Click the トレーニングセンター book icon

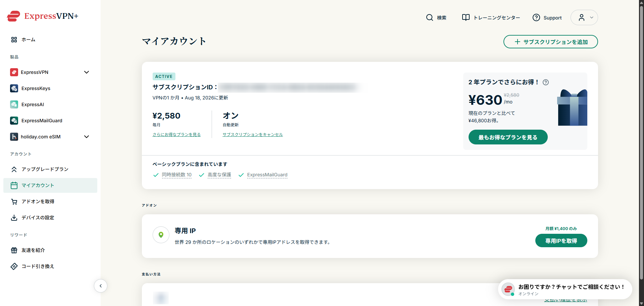[x=466, y=17]
